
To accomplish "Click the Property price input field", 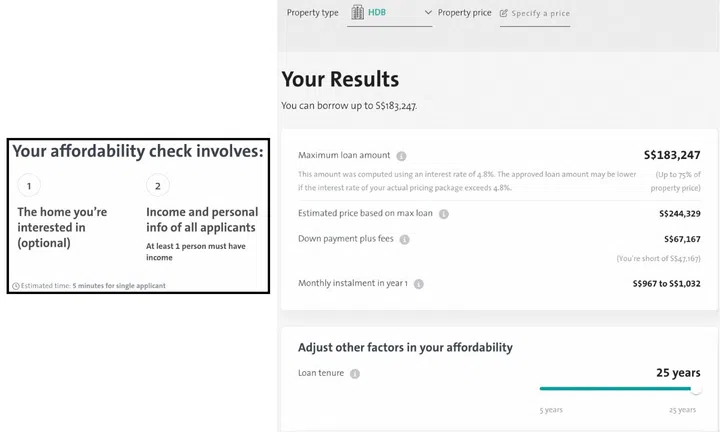I will [535, 14].
